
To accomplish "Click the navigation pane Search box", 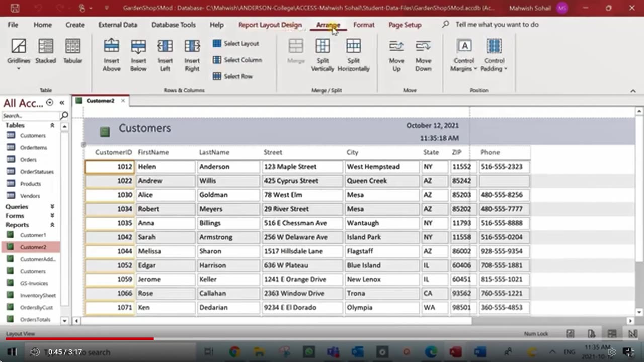I will [x=30, y=116].
